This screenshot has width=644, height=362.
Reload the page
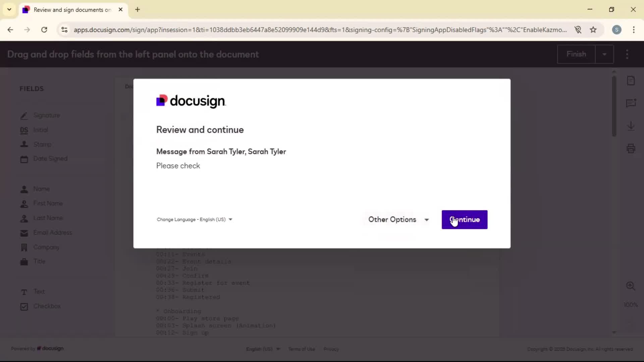[44, 30]
